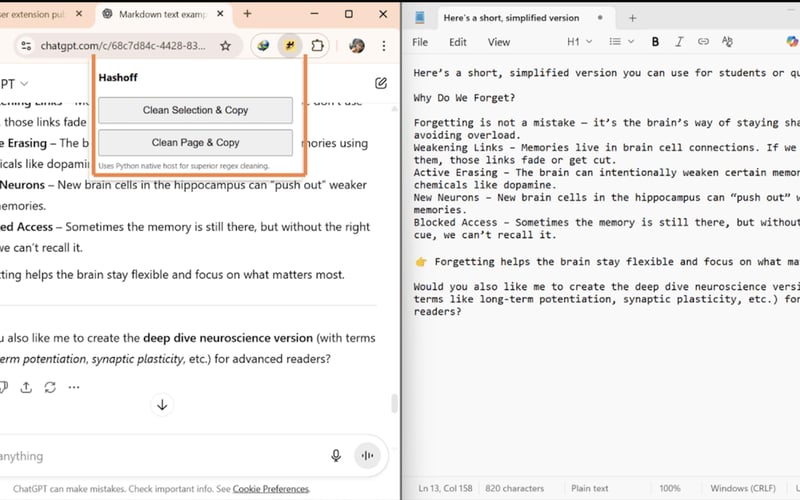The width and height of the screenshot is (800, 500).
Task: Open the View menu in Notepad
Action: [x=498, y=42]
